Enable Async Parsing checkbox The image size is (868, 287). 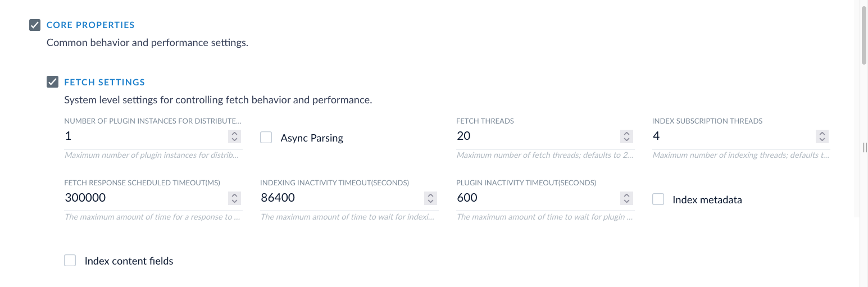[266, 138]
